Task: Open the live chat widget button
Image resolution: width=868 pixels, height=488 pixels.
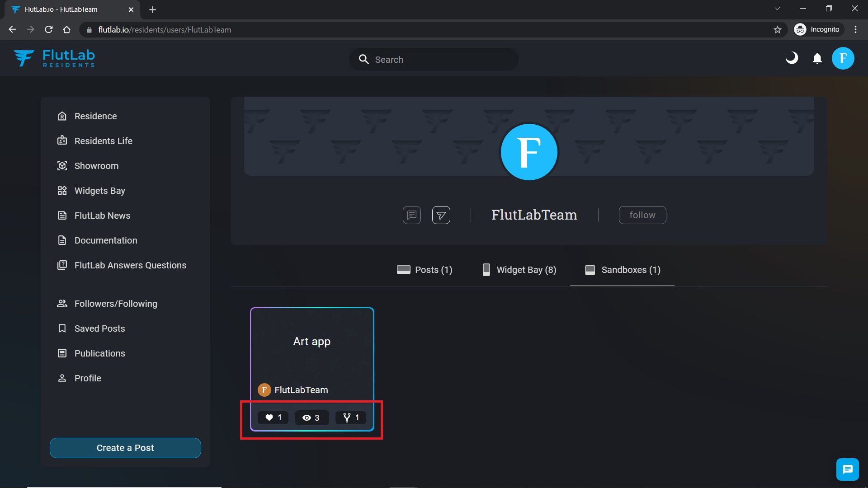Action: pyautogui.click(x=848, y=469)
